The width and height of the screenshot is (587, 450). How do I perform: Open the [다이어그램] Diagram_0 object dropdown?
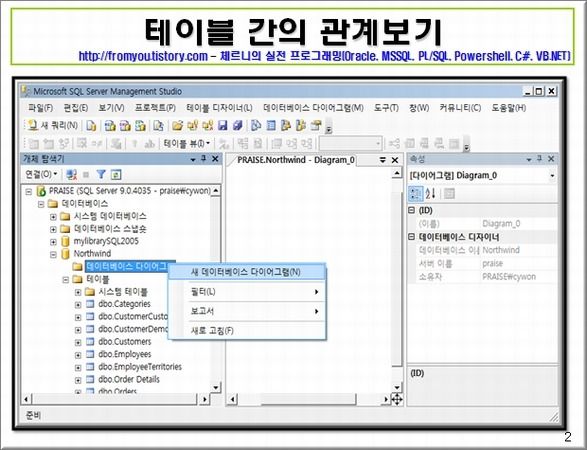(552, 176)
